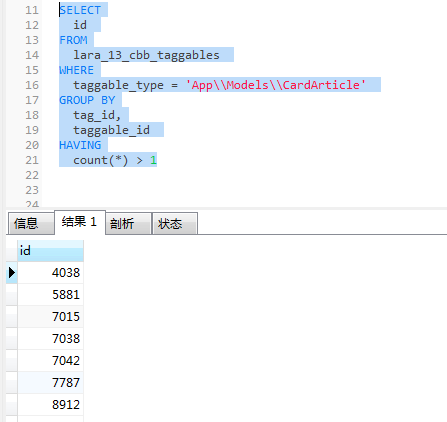The height and width of the screenshot is (422, 447).
Task: Select result cell 7015
Action: coord(50,317)
